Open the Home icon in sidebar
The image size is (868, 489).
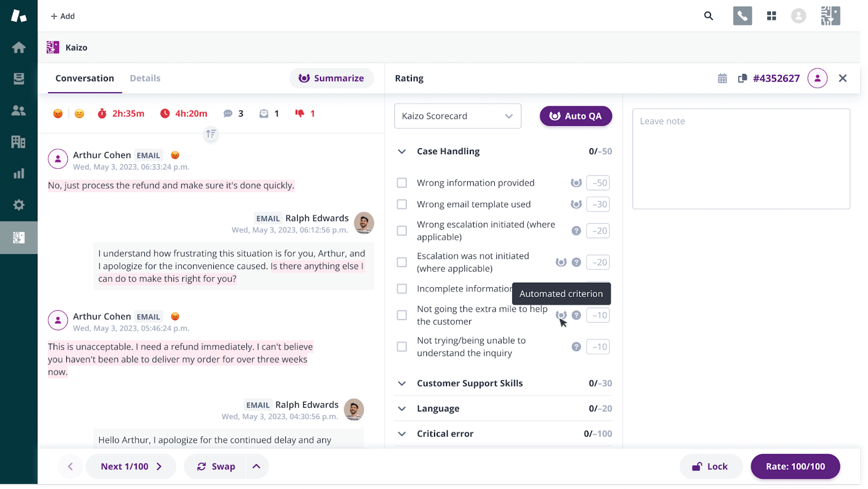[x=18, y=47]
